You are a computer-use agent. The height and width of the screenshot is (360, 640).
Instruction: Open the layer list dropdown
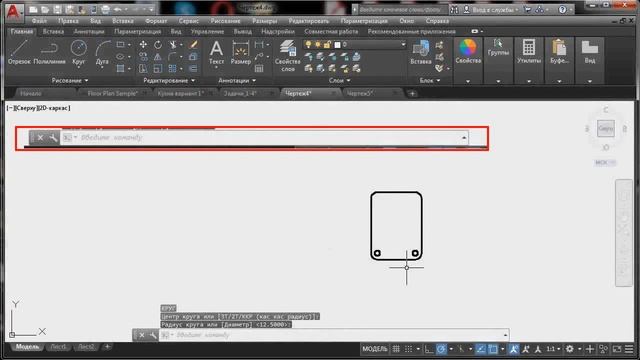[x=403, y=44]
